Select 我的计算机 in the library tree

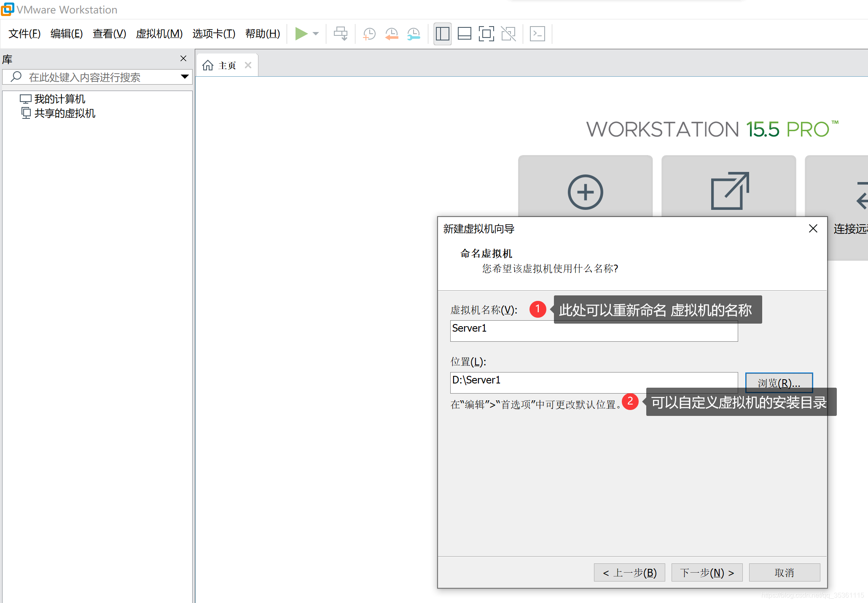click(59, 99)
